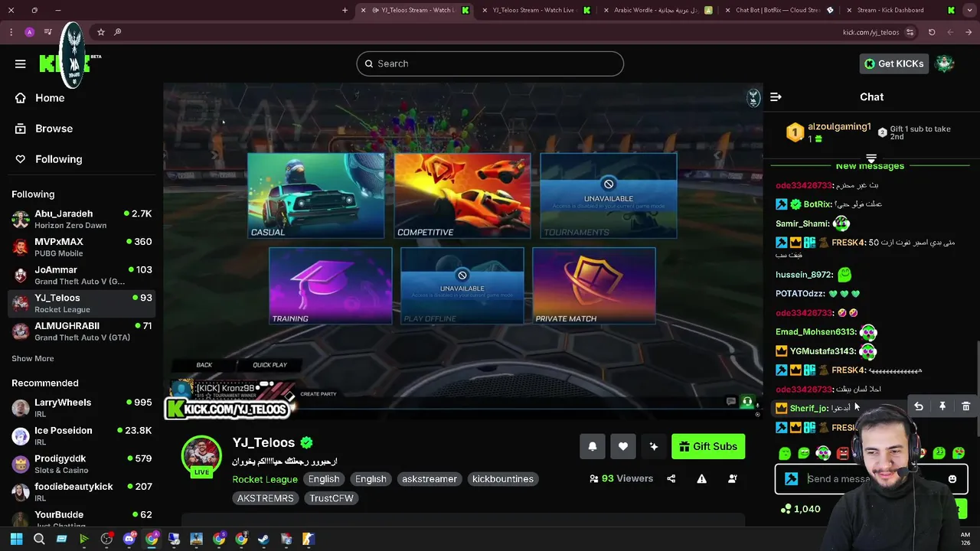Screen dimensions: 980x551
Task: Pin the Sherif_jo chat message
Action: pos(942,406)
